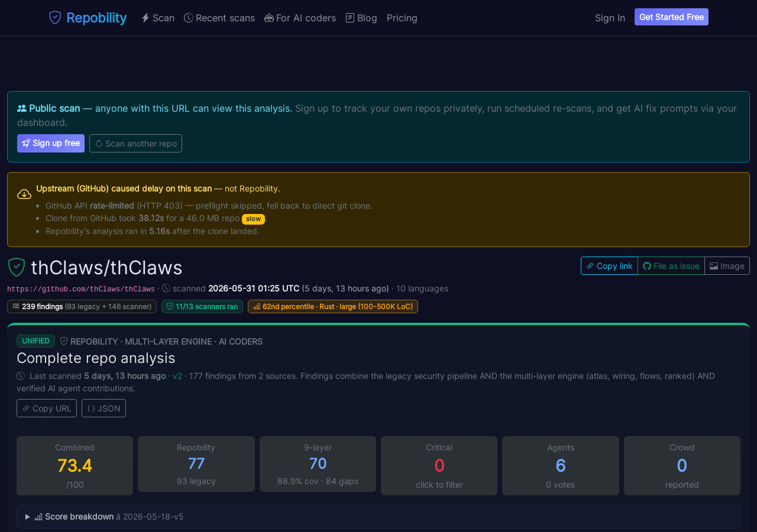
Task: Click the UNIFIED badge
Action: [35, 341]
